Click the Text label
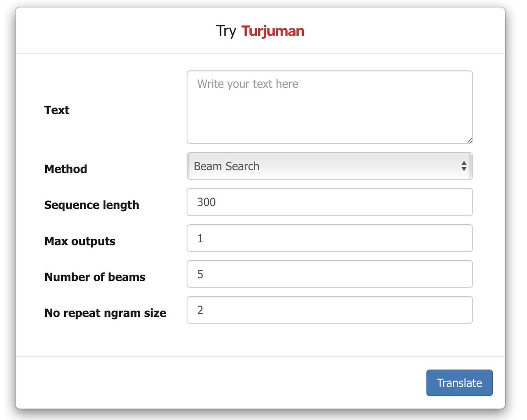527x420 pixels. tap(57, 110)
